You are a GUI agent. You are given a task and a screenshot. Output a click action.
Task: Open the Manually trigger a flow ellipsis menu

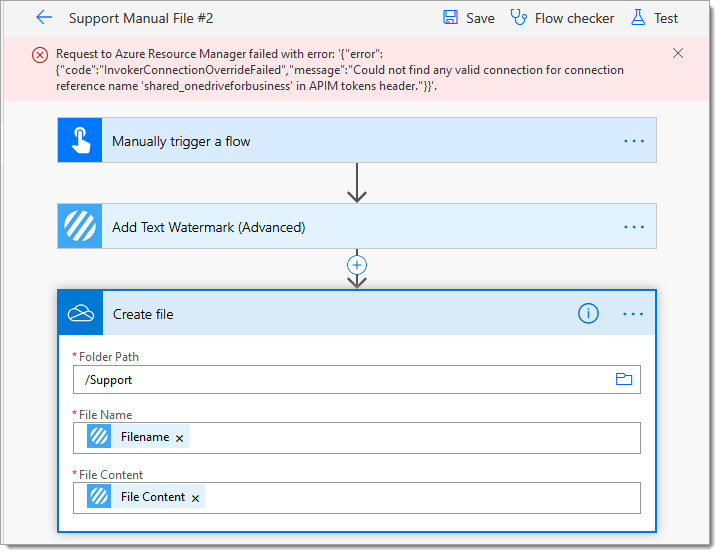click(x=634, y=141)
